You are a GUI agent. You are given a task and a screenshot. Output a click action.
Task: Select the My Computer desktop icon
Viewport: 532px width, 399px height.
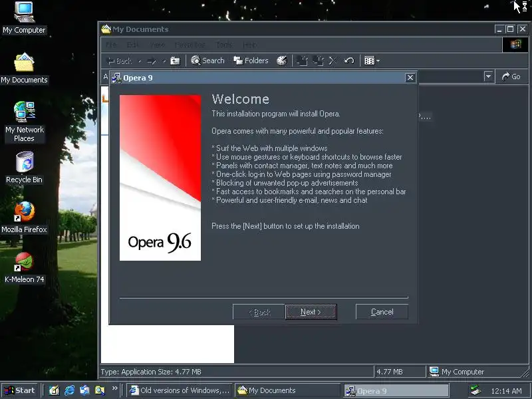coord(24,18)
